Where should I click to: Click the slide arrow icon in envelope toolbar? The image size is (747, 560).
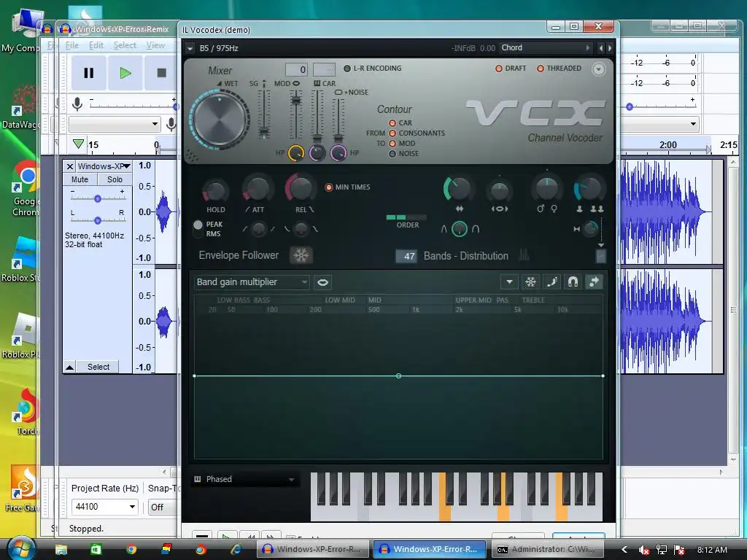coord(594,282)
